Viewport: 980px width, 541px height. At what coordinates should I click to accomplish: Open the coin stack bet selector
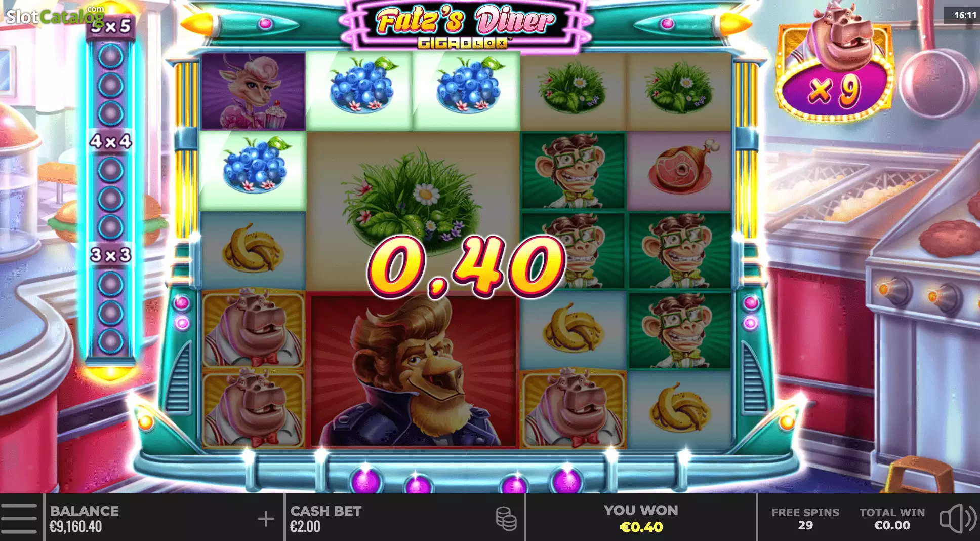pos(506,519)
